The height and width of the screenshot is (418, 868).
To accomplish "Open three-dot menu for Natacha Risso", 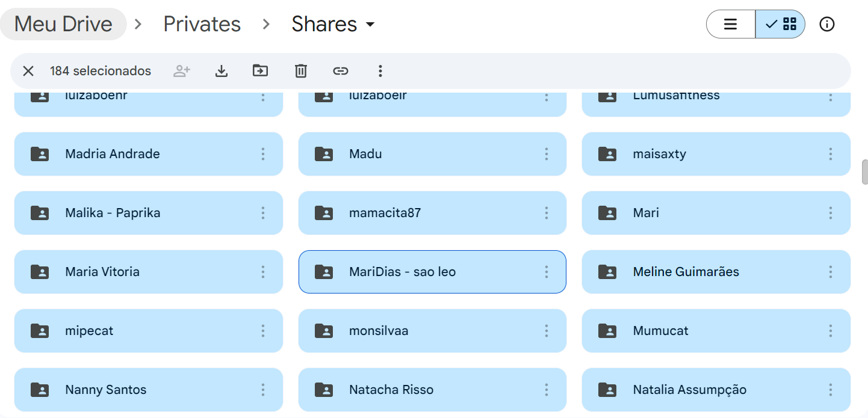I will (547, 390).
